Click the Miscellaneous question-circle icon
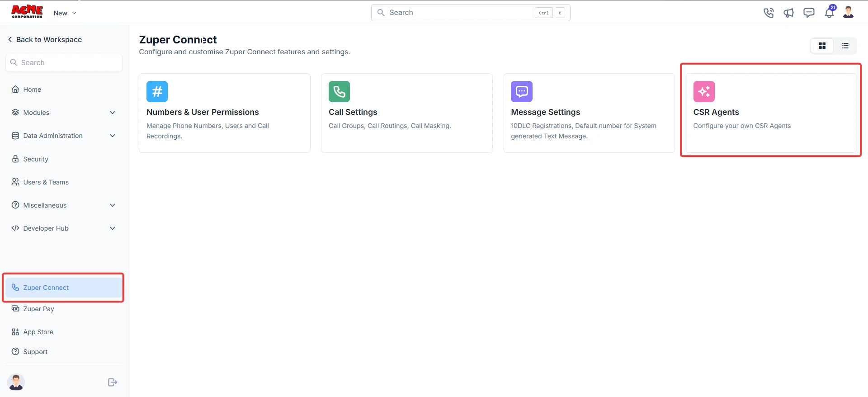This screenshot has width=868, height=397. click(15, 205)
